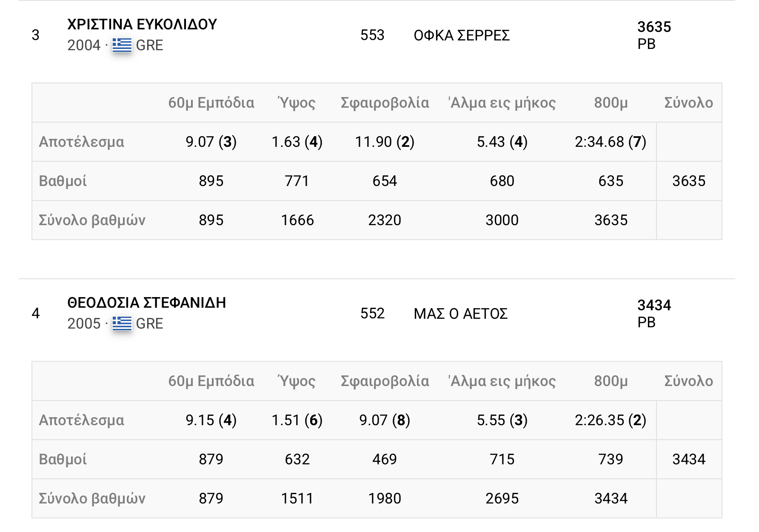Click the 3635 PB total score

click(654, 35)
